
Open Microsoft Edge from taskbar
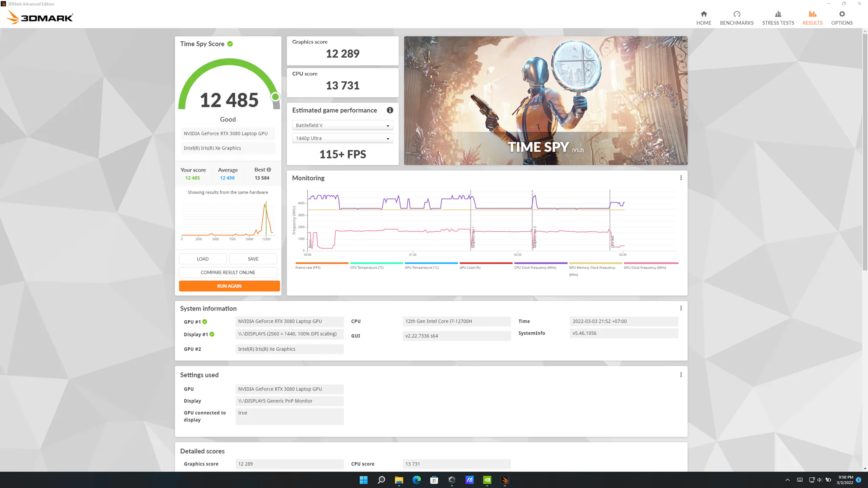tap(417, 480)
